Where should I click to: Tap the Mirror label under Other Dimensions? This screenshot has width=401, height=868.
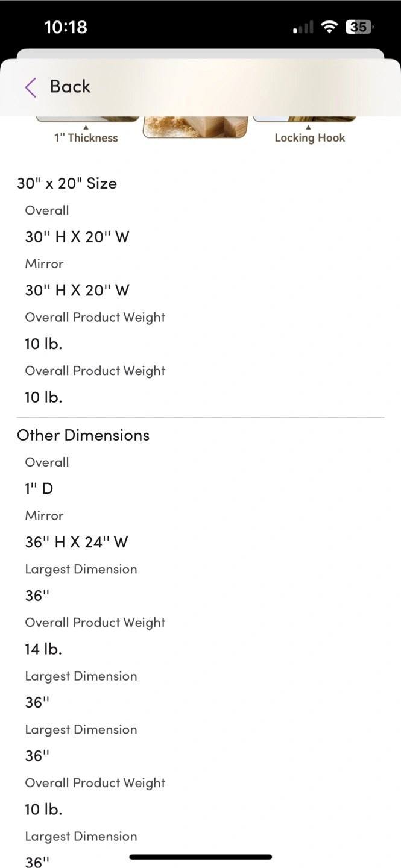click(44, 515)
